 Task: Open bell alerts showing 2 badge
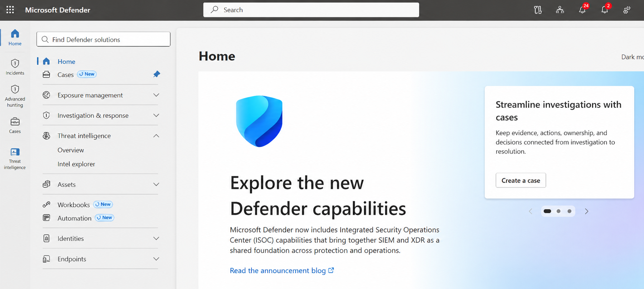(605, 10)
